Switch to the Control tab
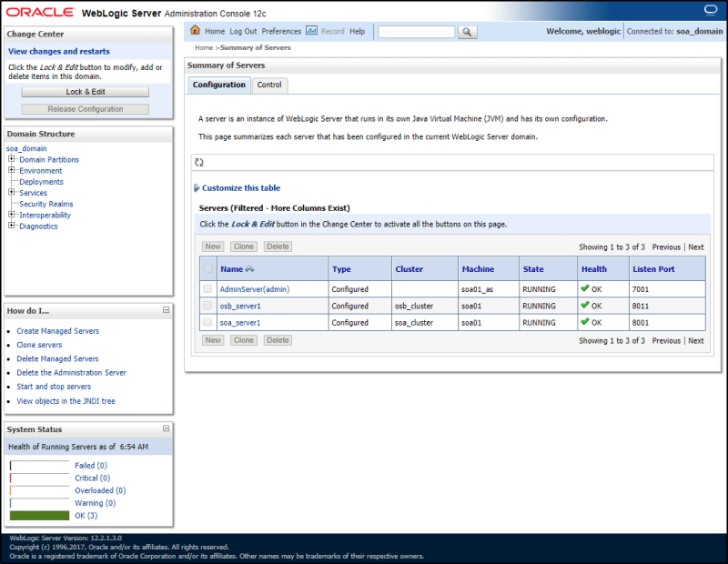The width and height of the screenshot is (728, 564). (x=270, y=83)
